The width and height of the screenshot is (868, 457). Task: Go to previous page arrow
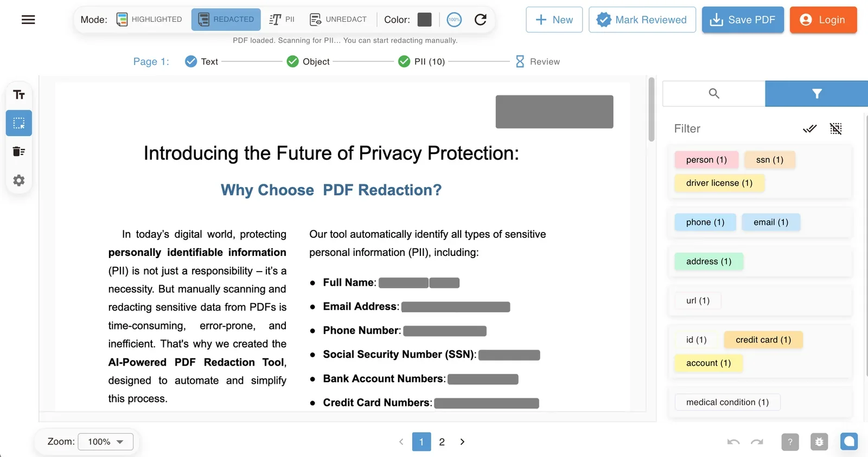click(401, 442)
